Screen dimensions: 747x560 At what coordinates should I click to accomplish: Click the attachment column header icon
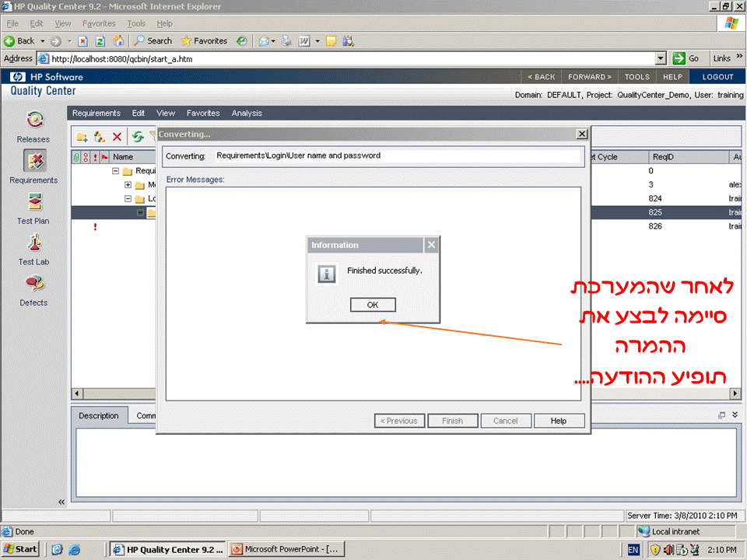click(76, 156)
